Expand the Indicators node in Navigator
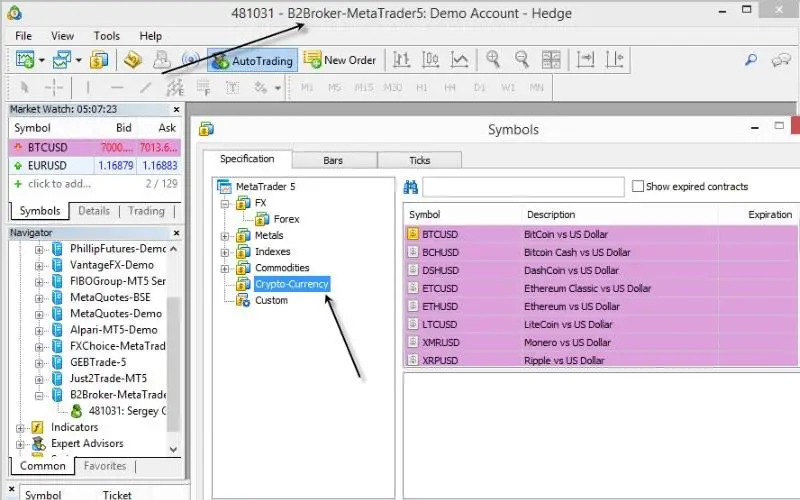This screenshot has width=800, height=500. pos(20,428)
